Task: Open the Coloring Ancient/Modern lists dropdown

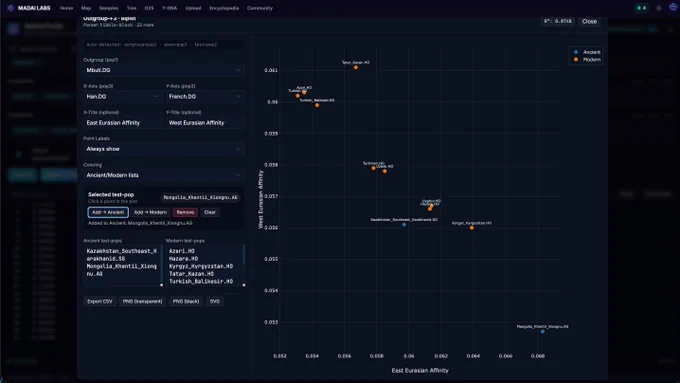Action: (163, 175)
